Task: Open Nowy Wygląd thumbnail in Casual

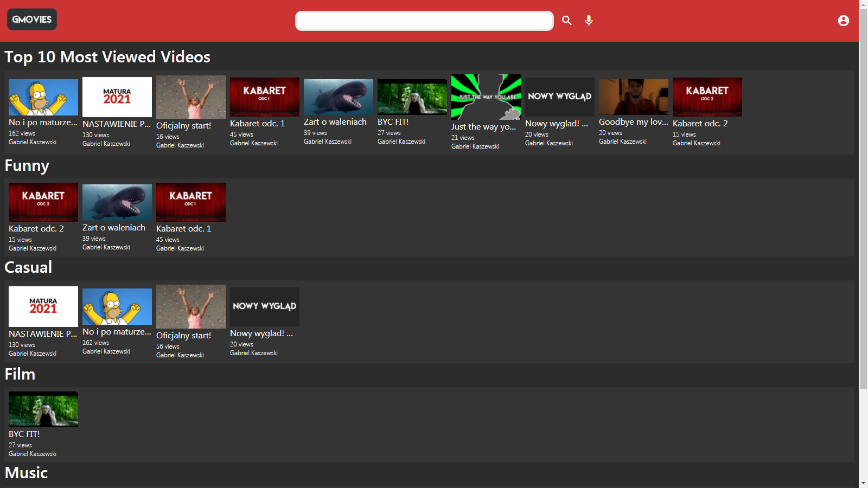Action: (265, 306)
